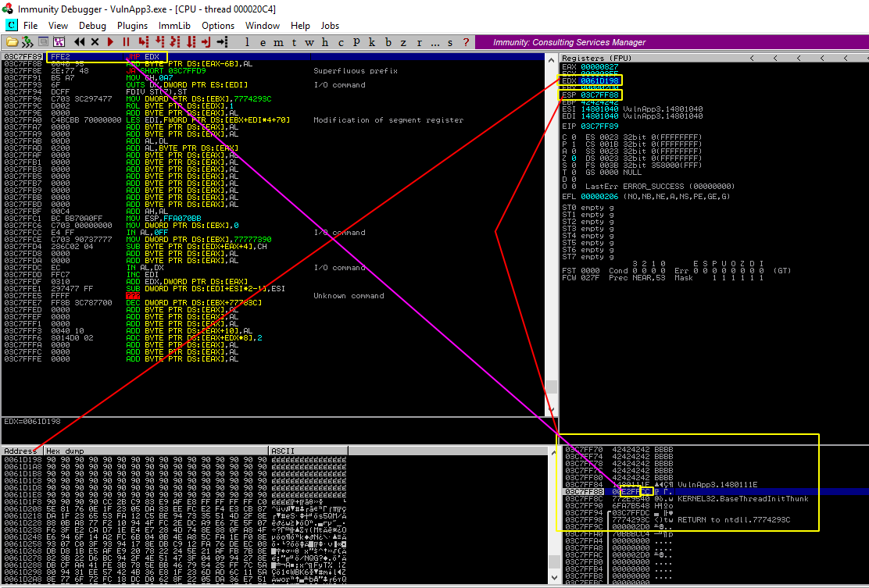Screen dimensions: 869x588
Task: Show References via the 'r' button
Action: pyautogui.click(x=419, y=42)
